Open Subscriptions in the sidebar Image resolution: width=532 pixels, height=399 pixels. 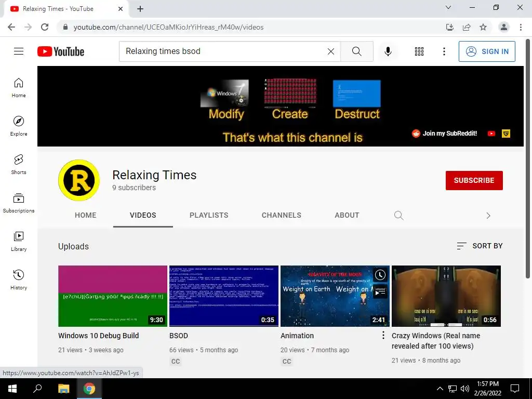pos(19,203)
